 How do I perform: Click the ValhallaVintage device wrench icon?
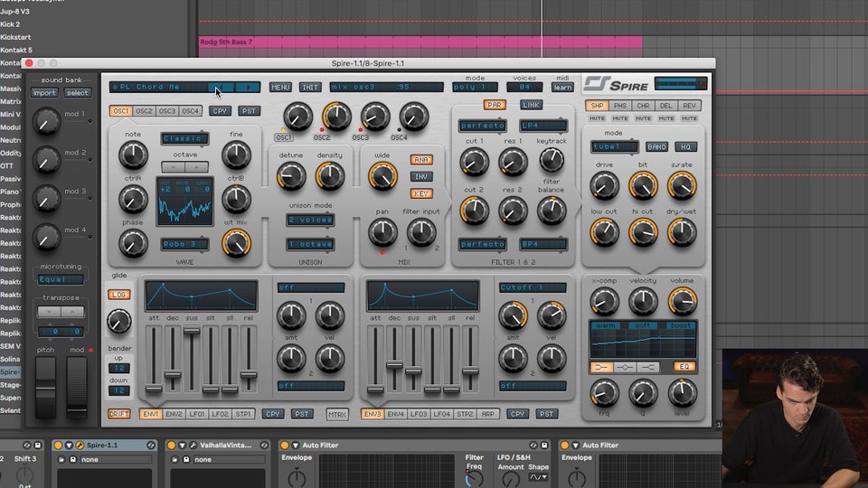tap(193, 445)
